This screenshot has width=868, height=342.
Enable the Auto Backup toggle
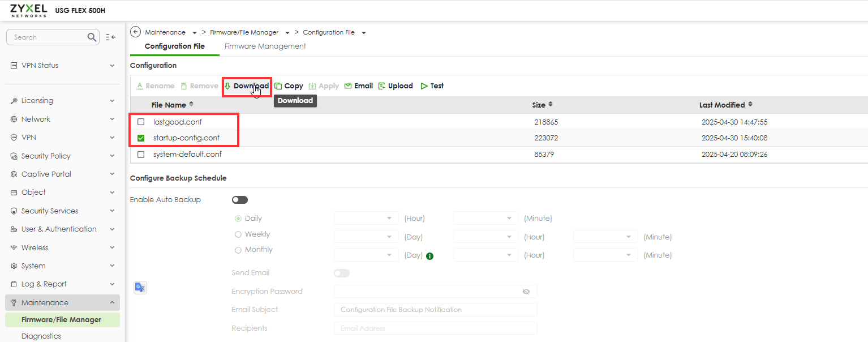[x=240, y=200]
